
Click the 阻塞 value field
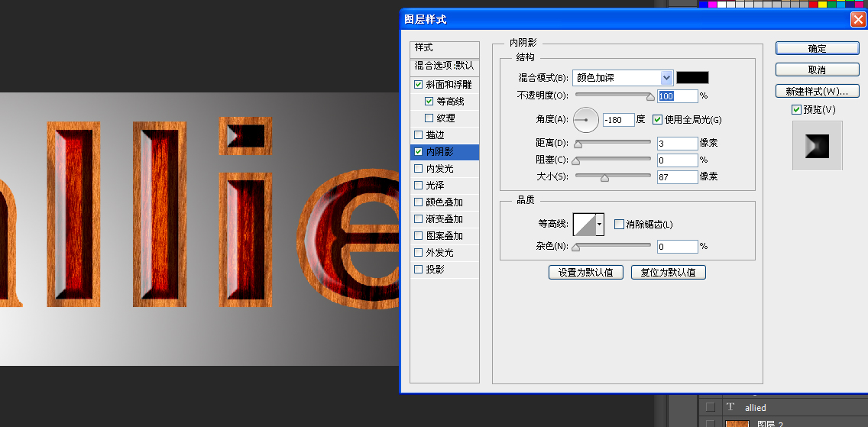click(x=678, y=160)
